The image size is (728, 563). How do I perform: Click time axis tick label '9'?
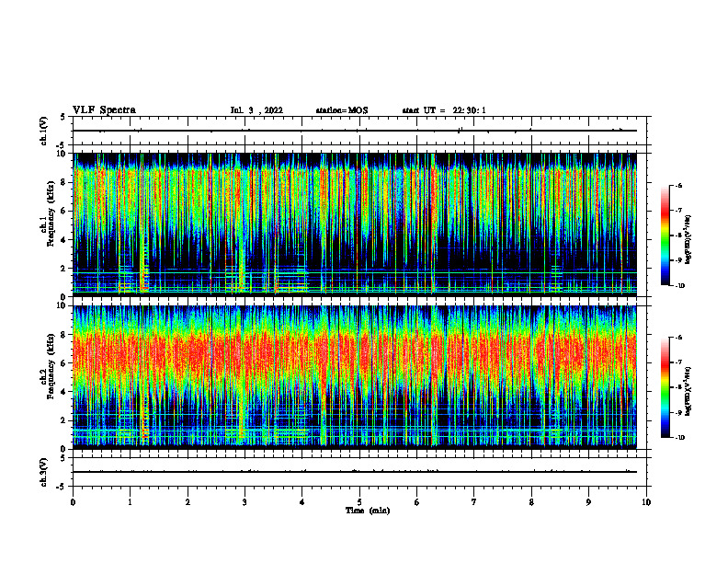(588, 502)
